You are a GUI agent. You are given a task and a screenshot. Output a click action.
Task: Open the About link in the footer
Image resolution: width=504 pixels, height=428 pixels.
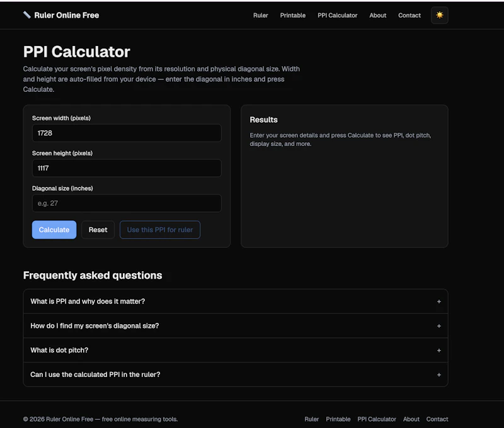[411, 419]
